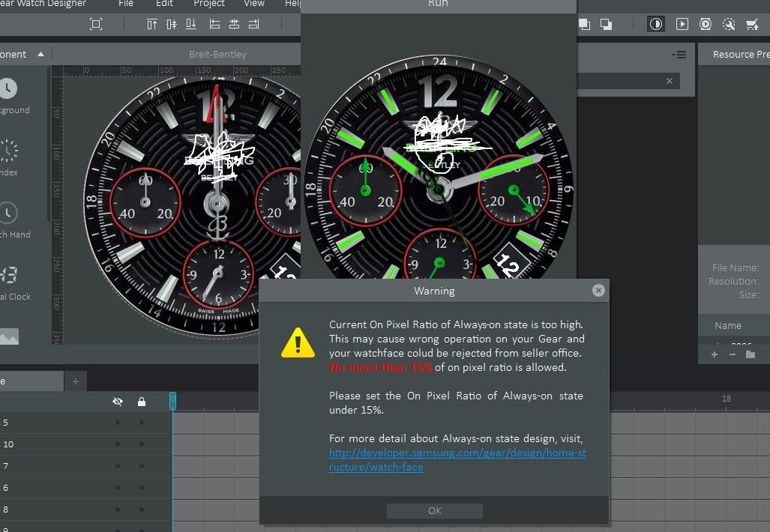770x532 pixels.
Task: Click the Name column header
Action: tap(728, 325)
